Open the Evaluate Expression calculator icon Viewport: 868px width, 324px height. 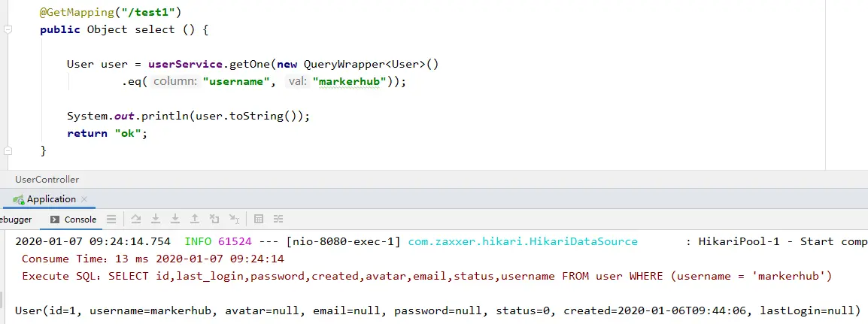point(259,219)
